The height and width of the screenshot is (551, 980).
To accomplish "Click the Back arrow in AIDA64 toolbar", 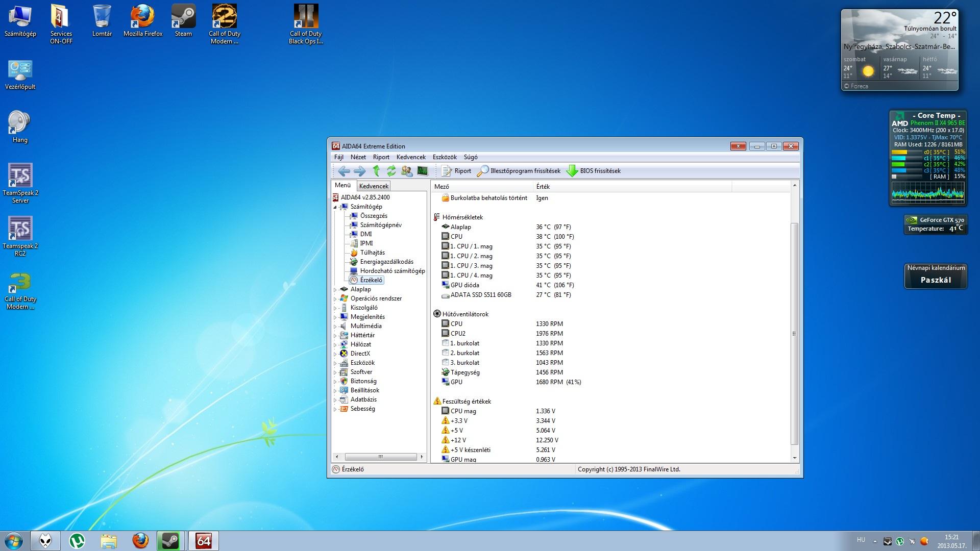I will pyautogui.click(x=344, y=171).
